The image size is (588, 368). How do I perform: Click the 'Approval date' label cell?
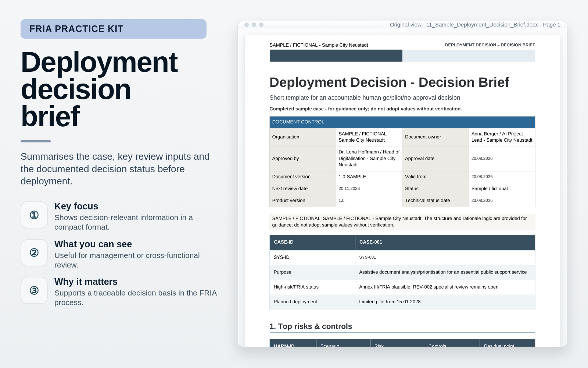tap(435, 159)
